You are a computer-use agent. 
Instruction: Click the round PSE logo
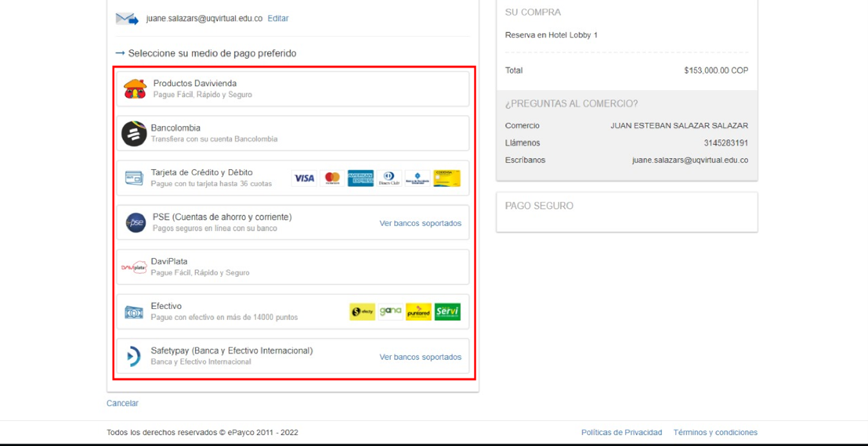136,223
